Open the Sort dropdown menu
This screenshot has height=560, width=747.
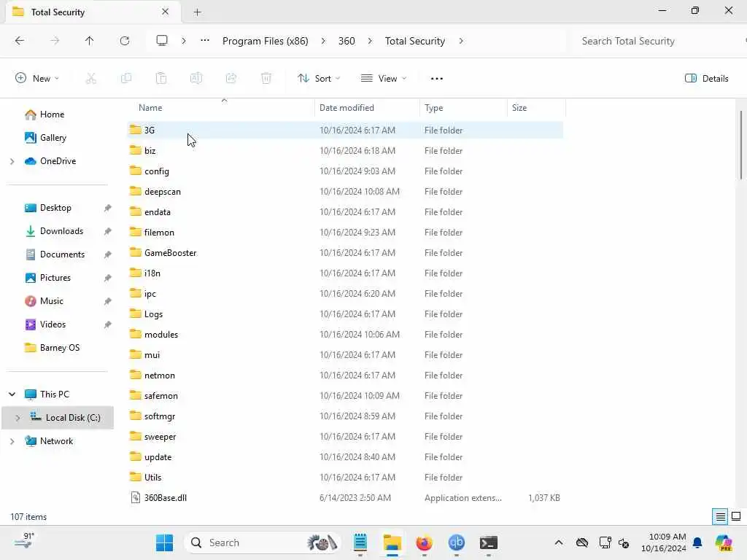(319, 79)
